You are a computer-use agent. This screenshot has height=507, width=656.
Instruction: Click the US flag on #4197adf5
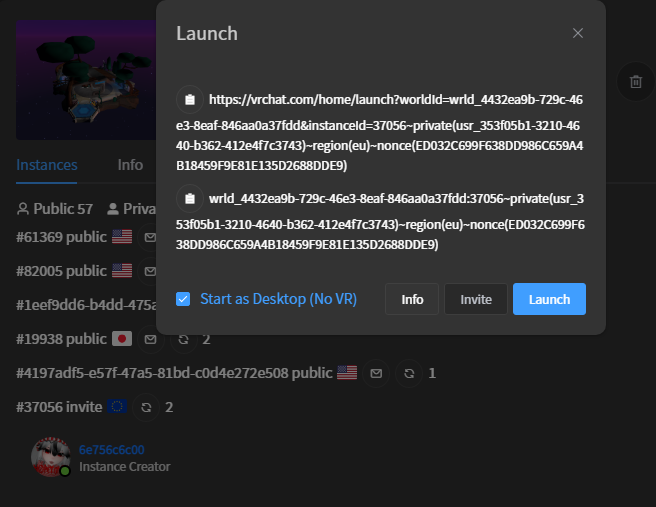tap(347, 373)
